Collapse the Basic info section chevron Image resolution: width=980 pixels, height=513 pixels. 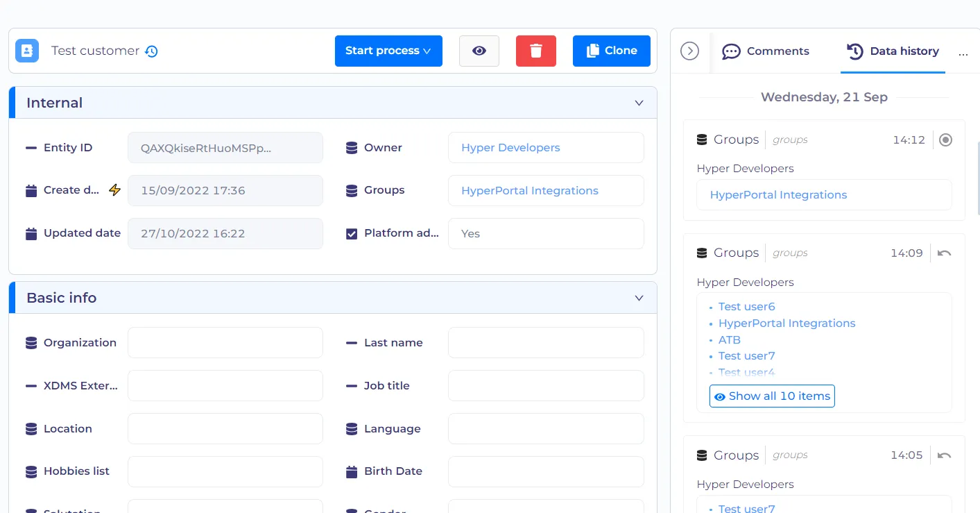pyautogui.click(x=639, y=298)
